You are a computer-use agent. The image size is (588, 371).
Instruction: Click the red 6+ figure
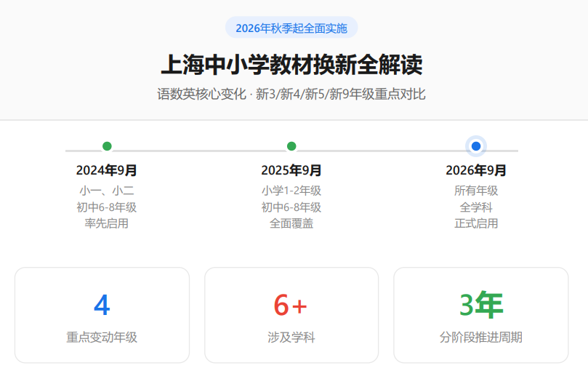[x=291, y=305]
